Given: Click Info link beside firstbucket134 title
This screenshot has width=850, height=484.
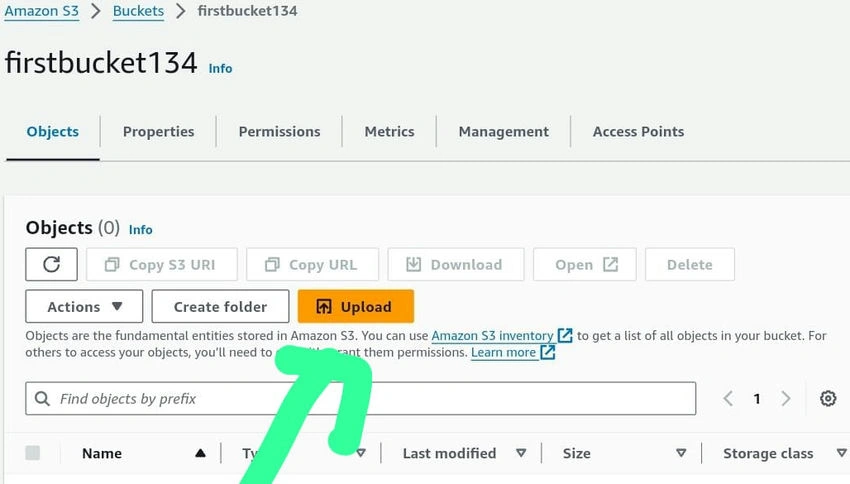Looking at the screenshot, I should coord(220,68).
